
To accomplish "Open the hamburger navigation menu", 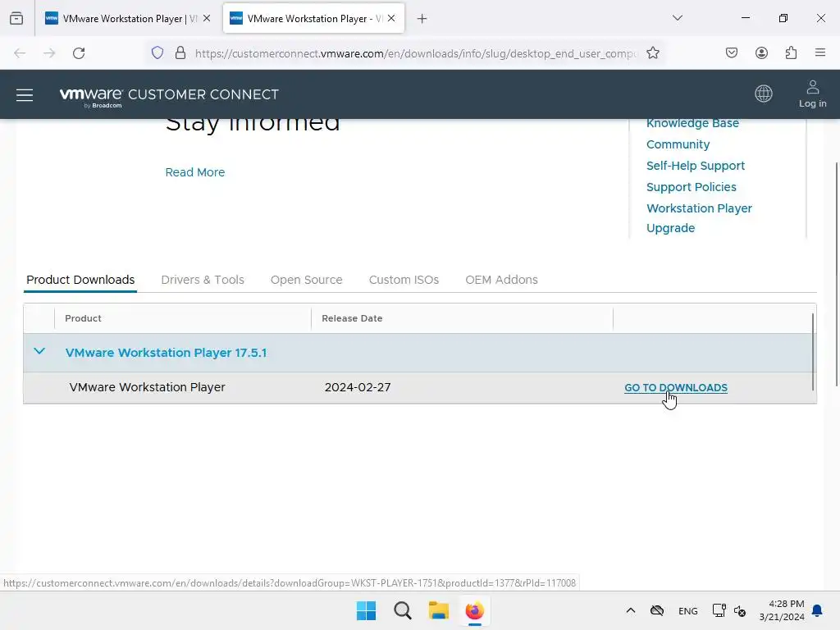I will (25, 95).
